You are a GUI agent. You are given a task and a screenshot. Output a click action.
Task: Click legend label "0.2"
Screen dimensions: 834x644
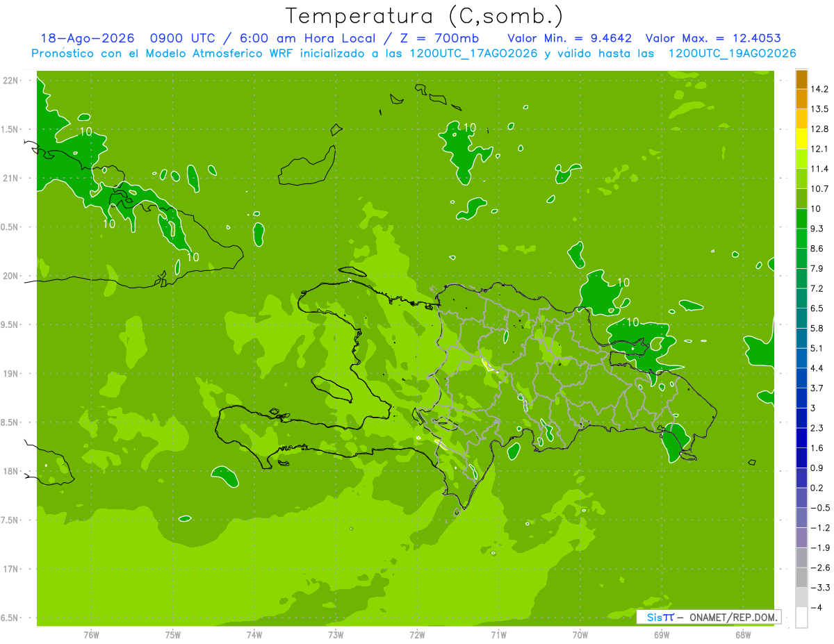click(x=817, y=488)
